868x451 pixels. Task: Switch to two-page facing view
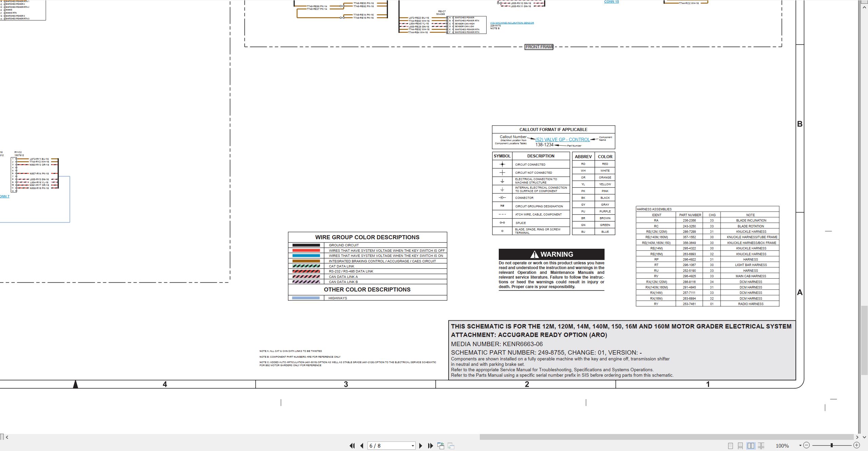751,446
